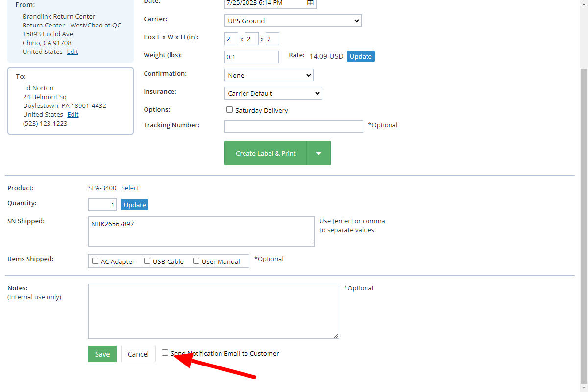
Task: Click the Cancel button
Action: click(138, 354)
